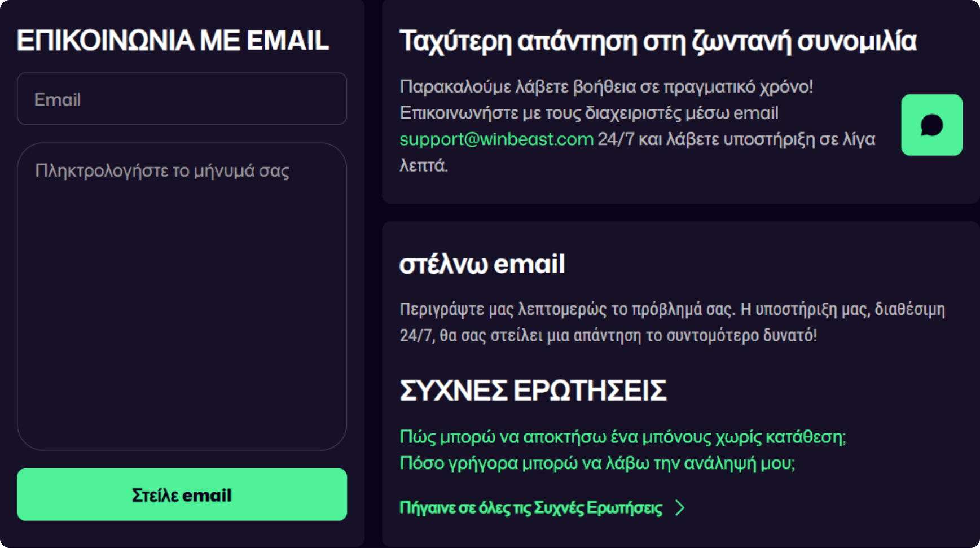Click the Πληκτρολογήστε το μήνυμά σας placeholder
Viewport: 980px width, 548px height.
(162, 170)
